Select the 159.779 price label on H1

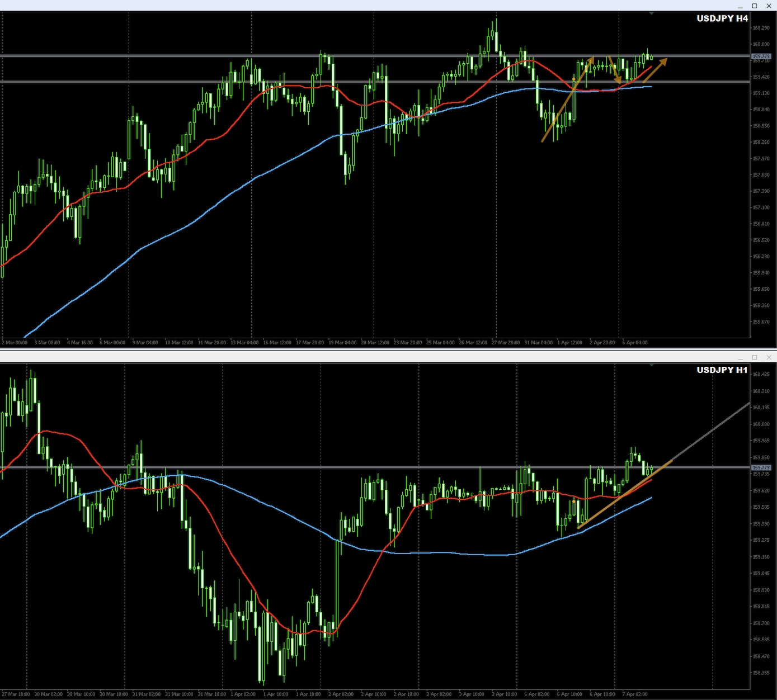coord(761,467)
